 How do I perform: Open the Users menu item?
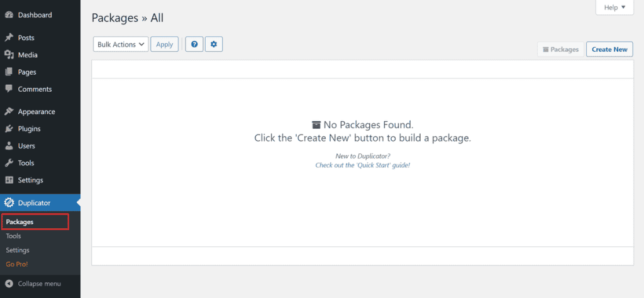pyautogui.click(x=40, y=146)
